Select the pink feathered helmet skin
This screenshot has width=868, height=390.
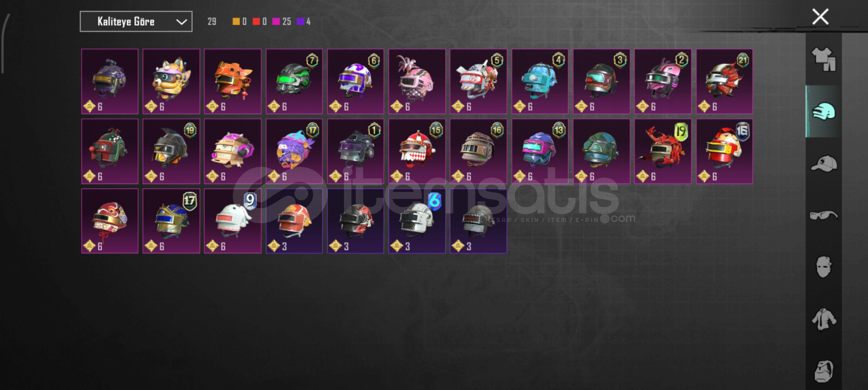(417, 82)
